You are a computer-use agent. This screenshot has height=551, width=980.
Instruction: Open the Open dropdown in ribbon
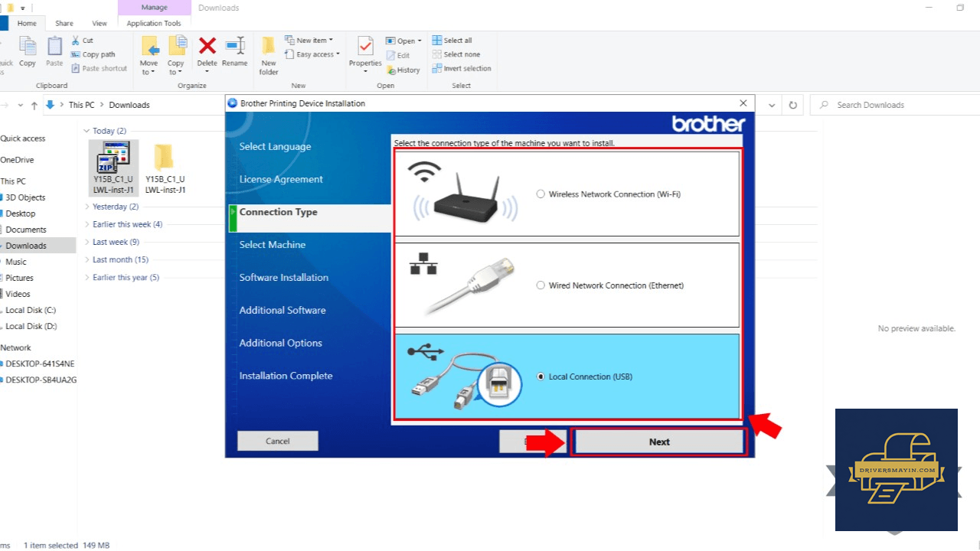point(403,41)
